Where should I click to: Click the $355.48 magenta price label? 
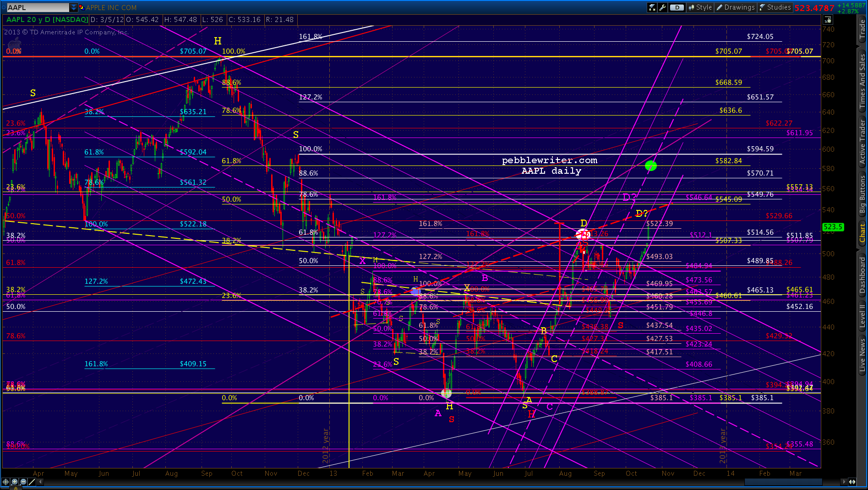coord(800,444)
